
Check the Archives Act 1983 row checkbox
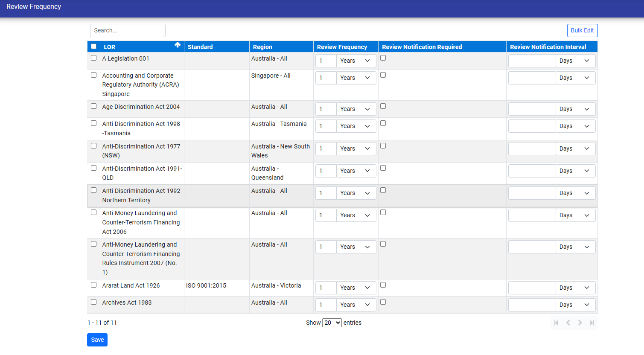point(94,302)
